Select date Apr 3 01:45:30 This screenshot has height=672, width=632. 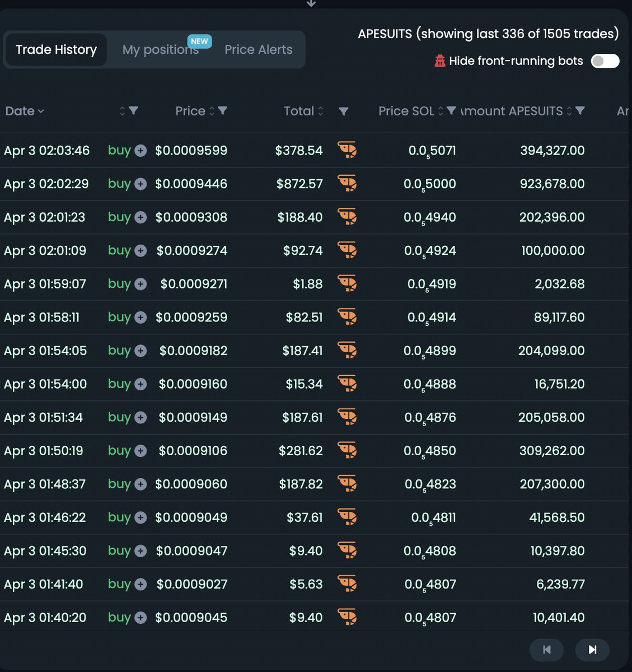coord(45,550)
